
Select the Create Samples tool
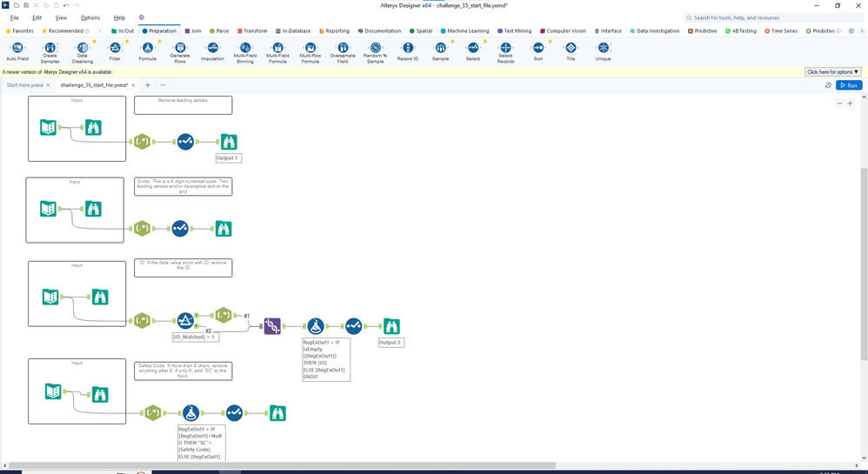(x=50, y=48)
